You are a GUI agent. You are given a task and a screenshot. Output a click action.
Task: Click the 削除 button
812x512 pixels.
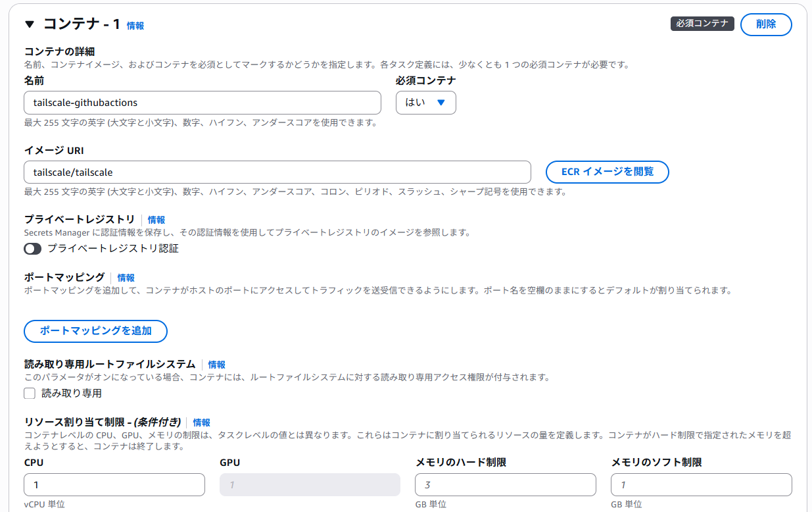pos(766,24)
